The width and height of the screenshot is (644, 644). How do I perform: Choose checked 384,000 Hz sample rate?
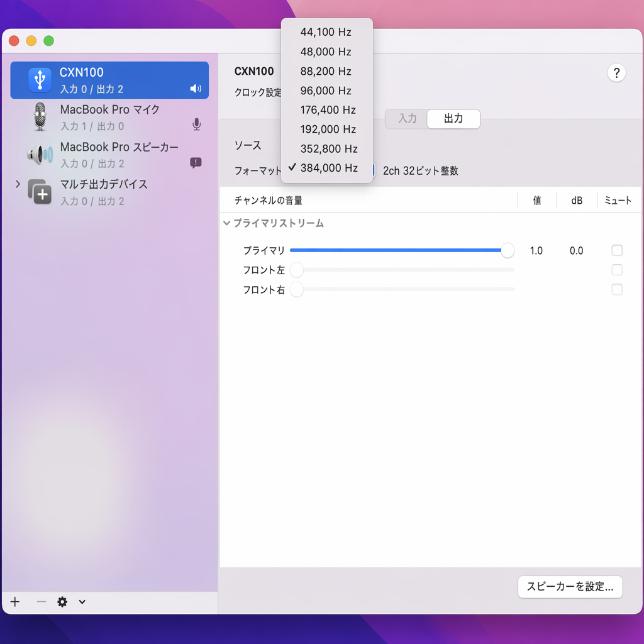[x=327, y=167]
